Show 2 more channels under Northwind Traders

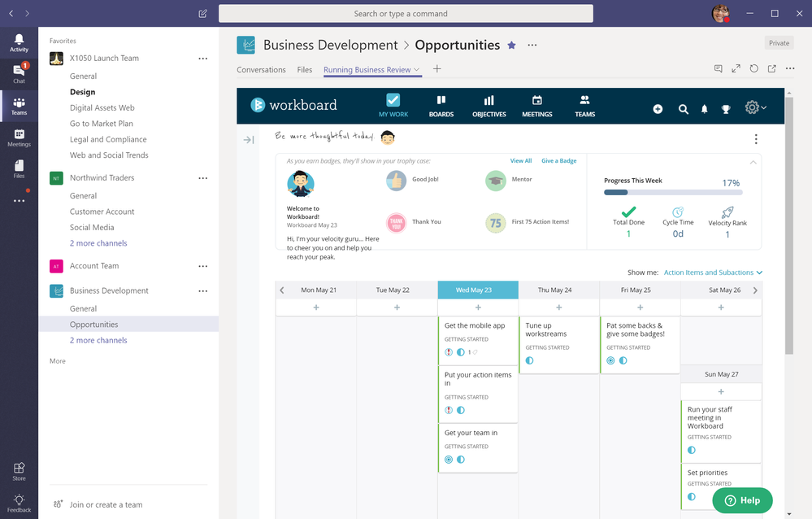(98, 243)
